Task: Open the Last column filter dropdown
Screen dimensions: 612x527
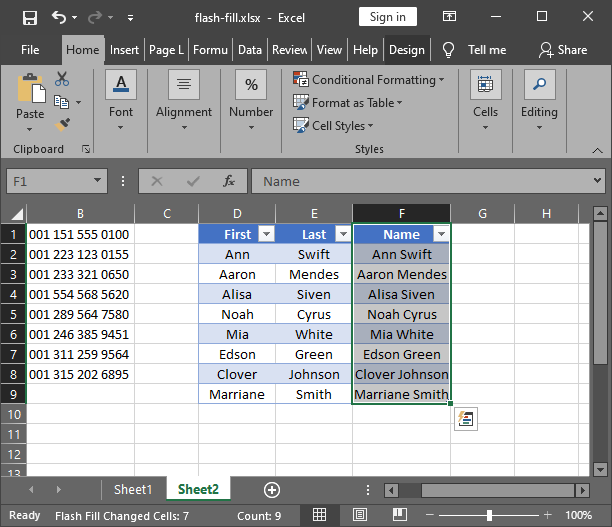Action: pyautogui.click(x=343, y=234)
